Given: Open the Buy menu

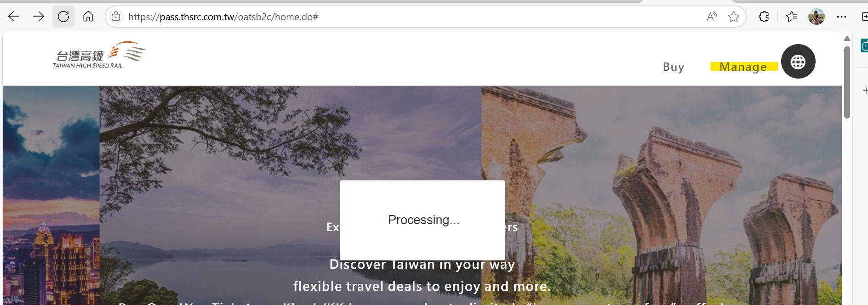Looking at the screenshot, I should click(674, 67).
